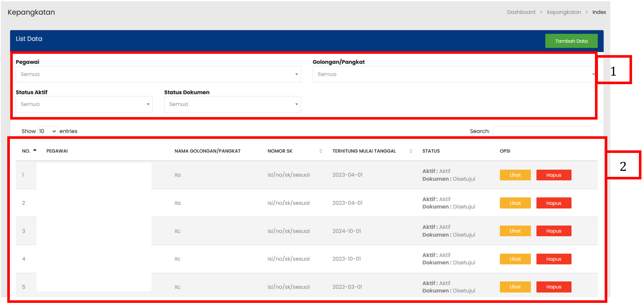Image resolution: width=644 pixels, height=305 pixels.
Task: Click Lihat button in row 3
Action: pyautogui.click(x=515, y=231)
